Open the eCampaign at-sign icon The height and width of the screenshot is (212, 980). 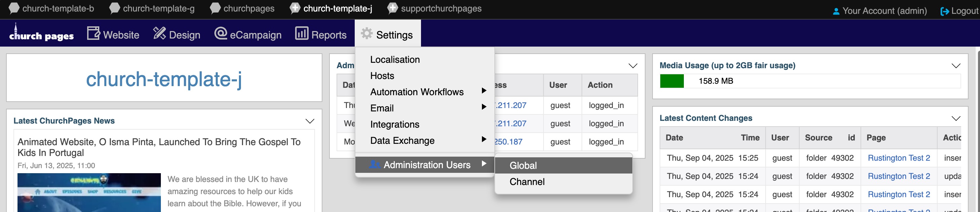coord(221,33)
